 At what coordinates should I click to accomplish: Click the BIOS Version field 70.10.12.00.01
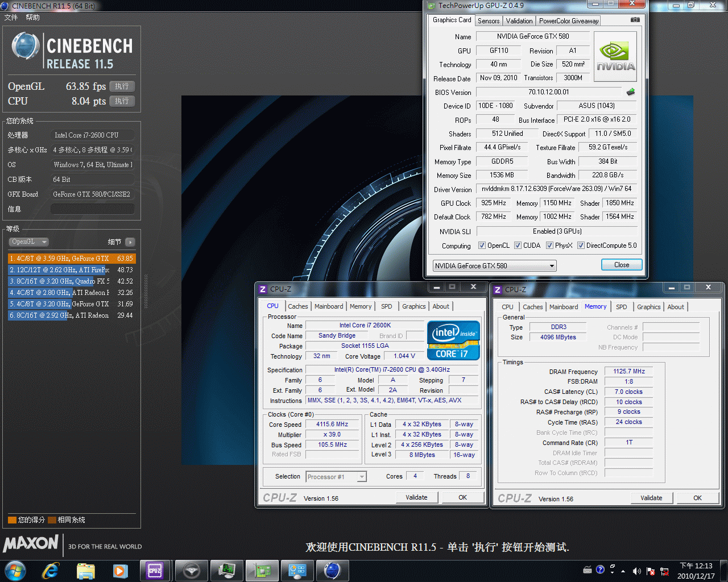pyautogui.click(x=549, y=92)
